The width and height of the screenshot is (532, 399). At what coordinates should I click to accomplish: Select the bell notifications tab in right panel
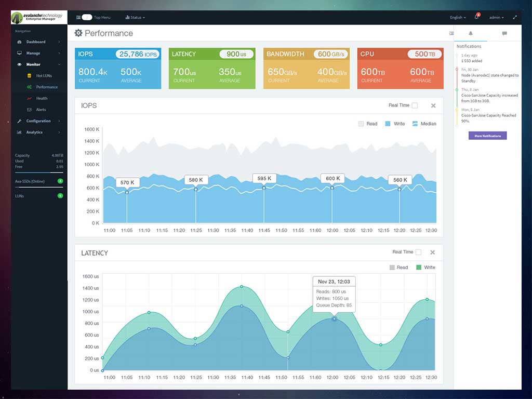coord(471,33)
